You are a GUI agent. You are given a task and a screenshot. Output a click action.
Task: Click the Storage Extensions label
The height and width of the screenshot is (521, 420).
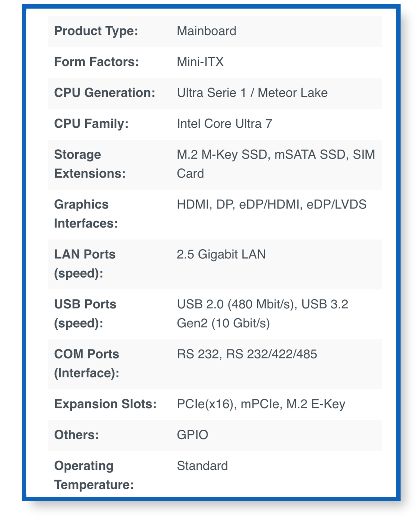click(x=90, y=164)
